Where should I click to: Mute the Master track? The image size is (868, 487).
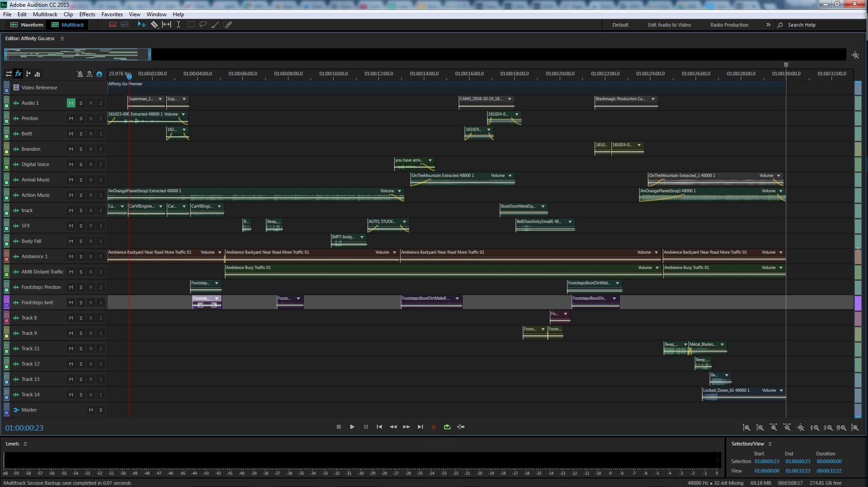(x=91, y=410)
